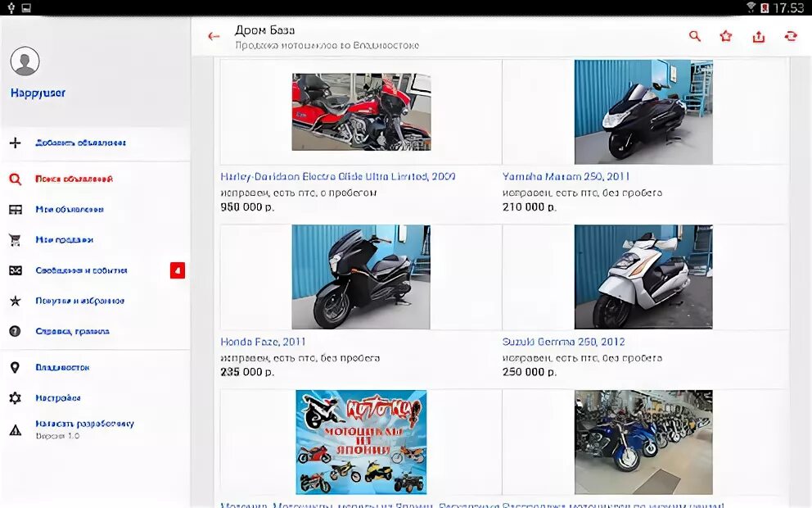Click the 210 000 р. price
This screenshot has height=508, width=812.
530,207
